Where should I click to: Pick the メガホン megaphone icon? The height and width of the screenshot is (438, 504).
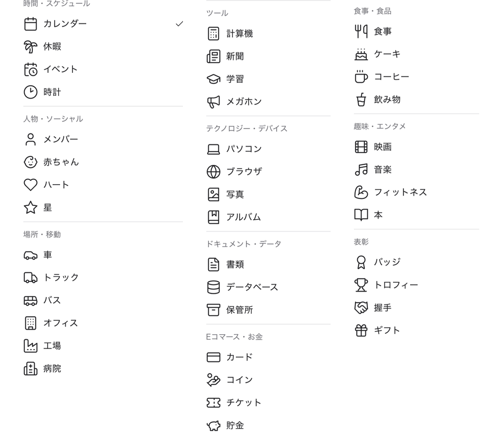pyautogui.click(x=213, y=102)
